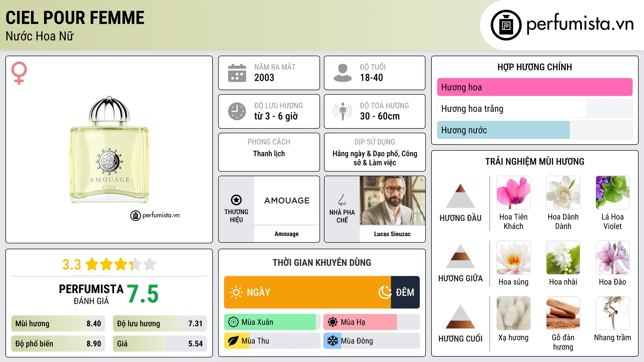
Task: Click the pink Mùa Hạ season bar
Action: coord(371,322)
